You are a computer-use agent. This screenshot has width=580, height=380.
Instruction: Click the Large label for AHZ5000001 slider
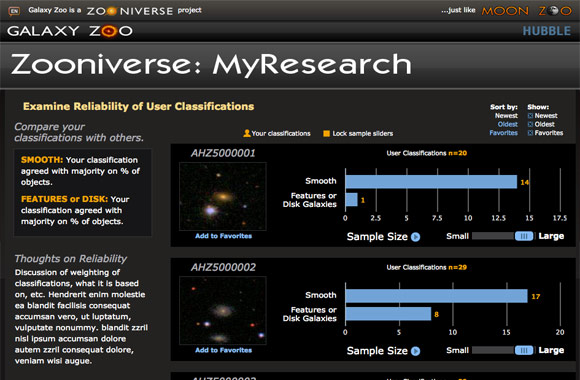[x=551, y=236]
